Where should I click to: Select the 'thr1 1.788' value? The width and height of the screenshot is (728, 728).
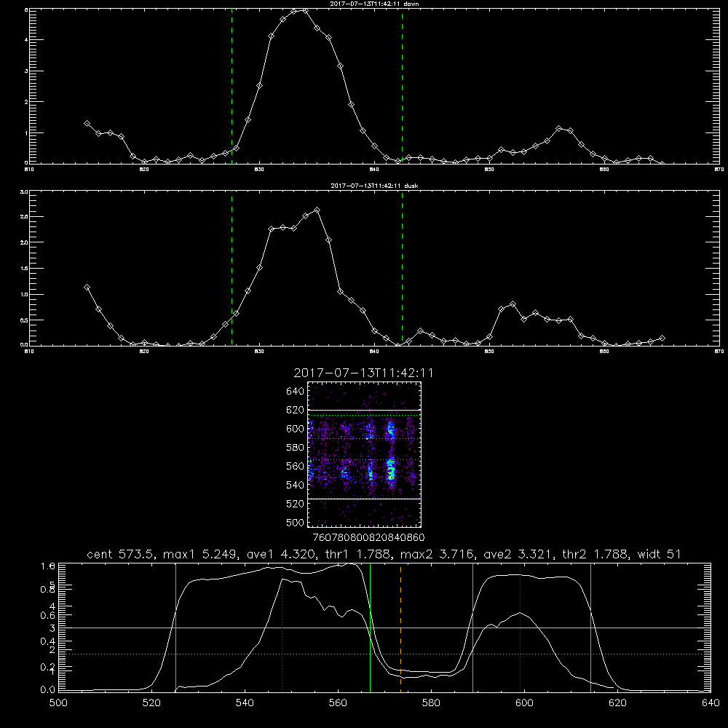[x=358, y=554]
